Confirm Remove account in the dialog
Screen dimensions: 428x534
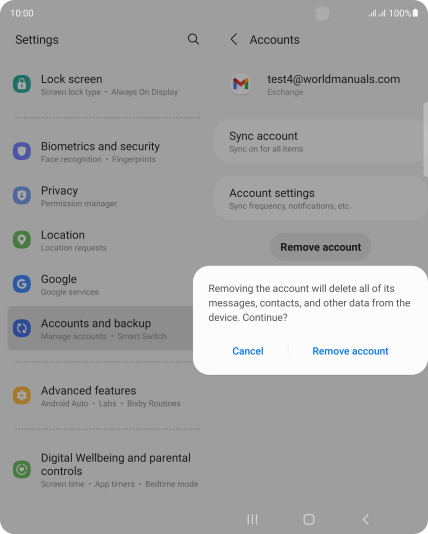[350, 351]
